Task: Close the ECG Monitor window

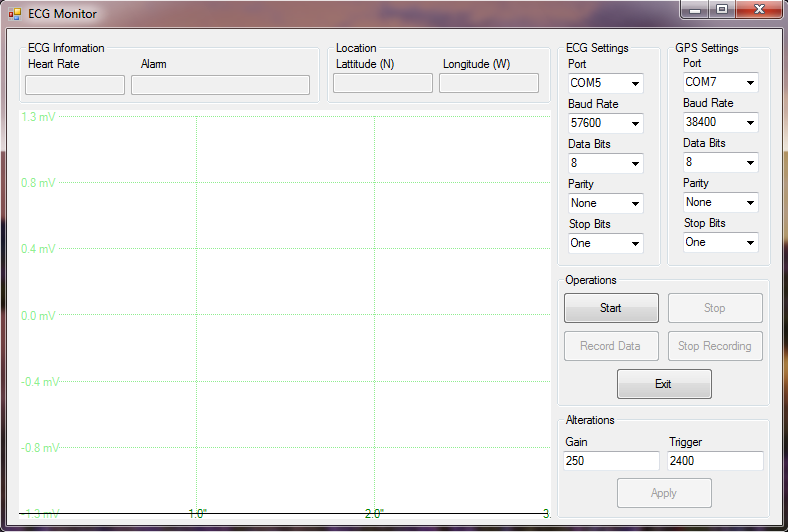Action: [759, 10]
